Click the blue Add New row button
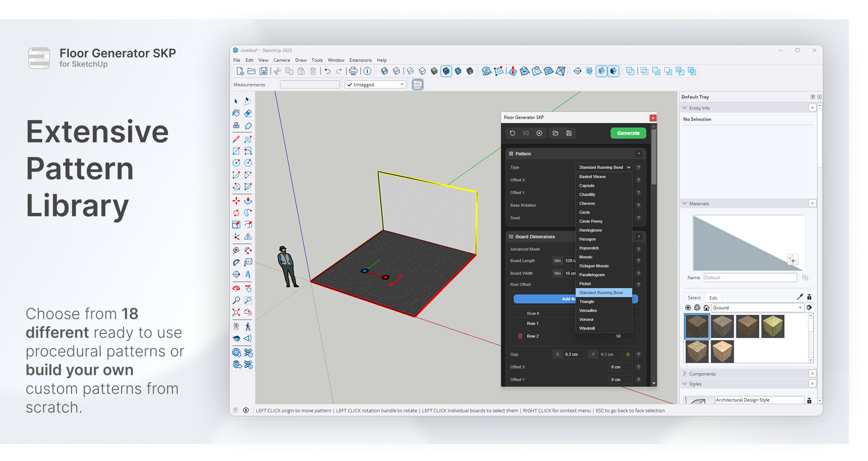The height and width of the screenshot is (461, 868). [576, 299]
